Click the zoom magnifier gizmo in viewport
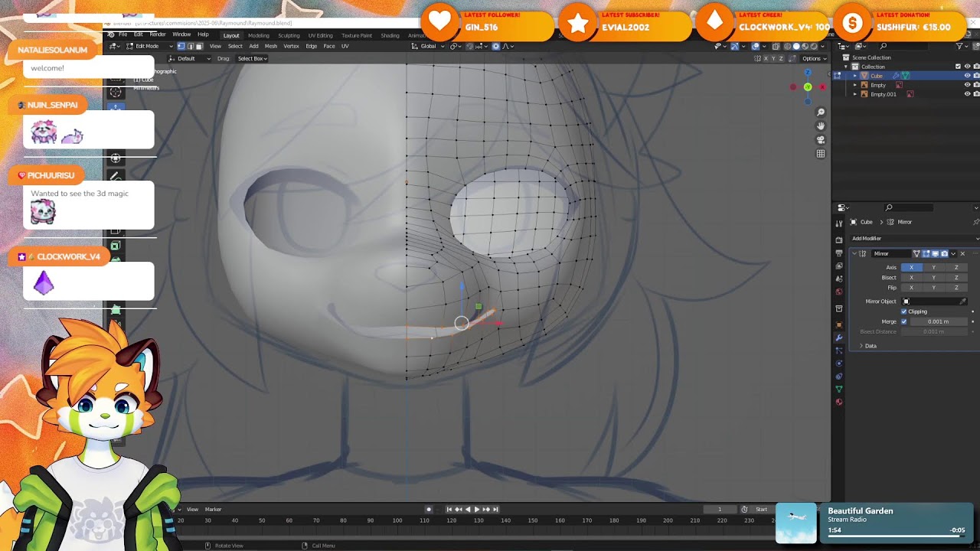The height and width of the screenshot is (551, 980). point(821,112)
